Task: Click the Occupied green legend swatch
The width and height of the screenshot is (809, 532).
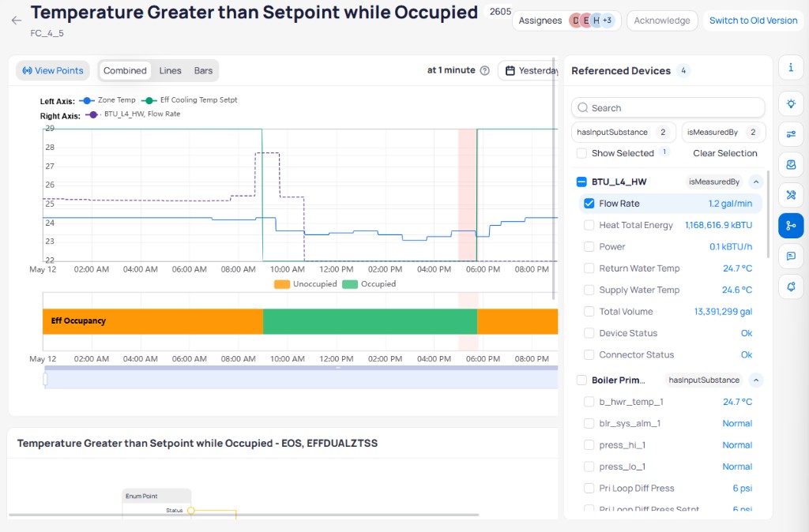Action: 350,284
